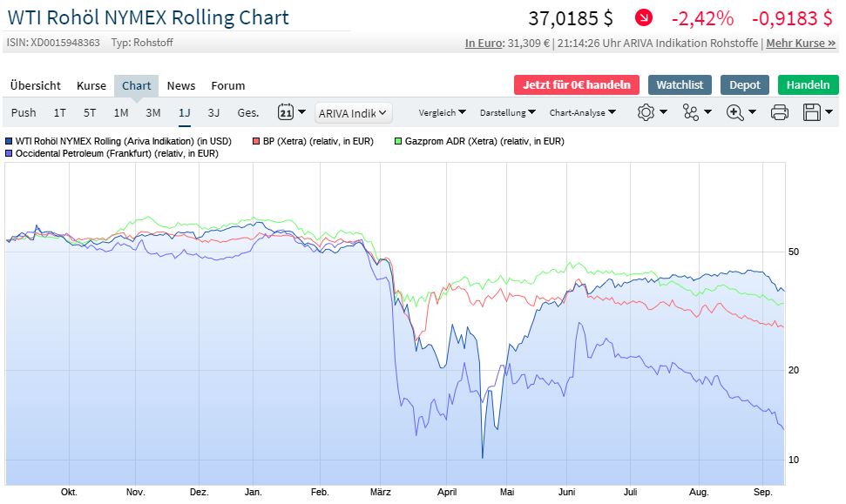The image size is (846, 504).
Task: Open the chart settings gear icon
Action: [645, 112]
